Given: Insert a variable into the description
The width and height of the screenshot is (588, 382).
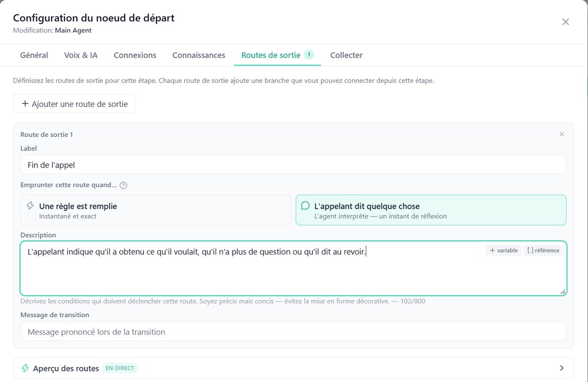Looking at the screenshot, I should coord(503,250).
